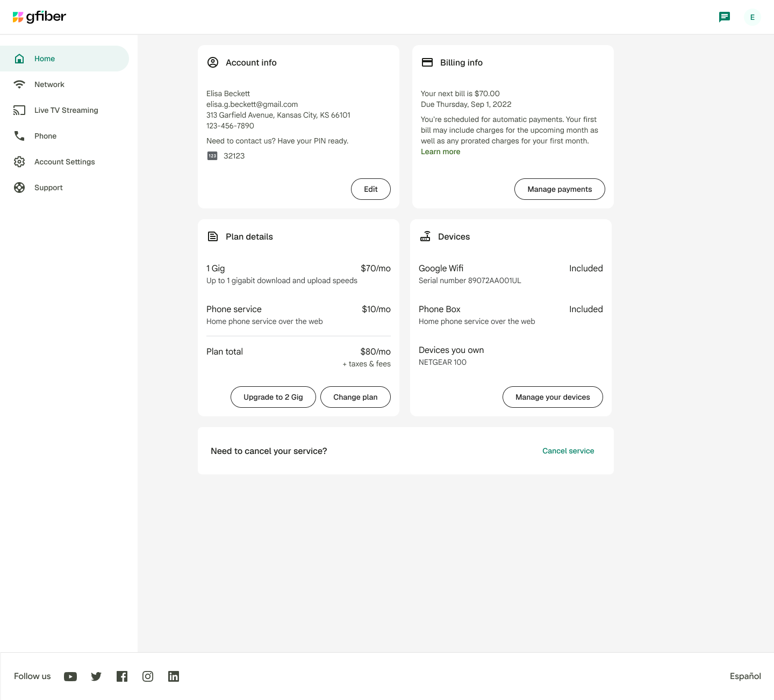The height and width of the screenshot is (700, 774).
Task: Open Account Settings from sidebar
Action: (64, 162)
